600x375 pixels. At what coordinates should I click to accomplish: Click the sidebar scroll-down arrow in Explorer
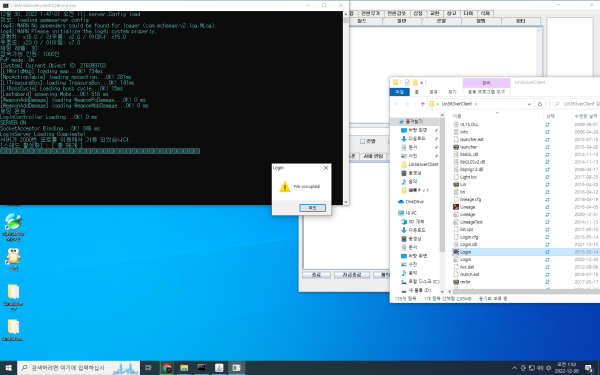click(x=442, y=292)
